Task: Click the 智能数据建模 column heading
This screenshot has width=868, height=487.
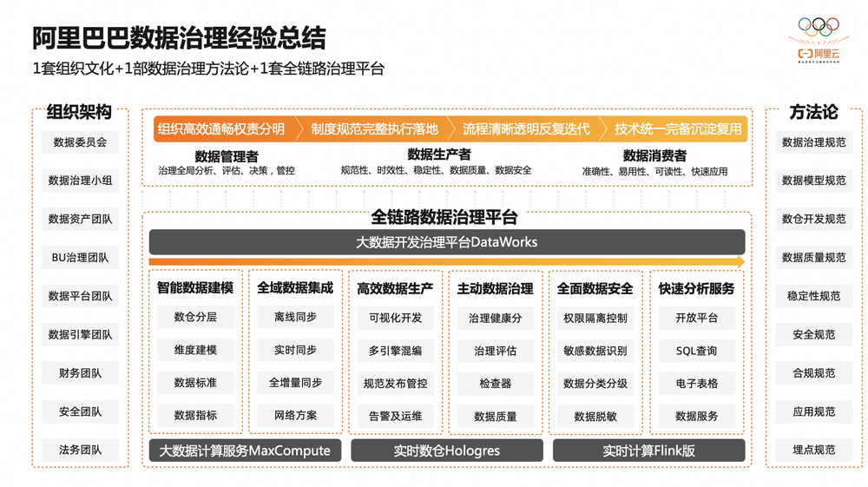Action: 195,288
